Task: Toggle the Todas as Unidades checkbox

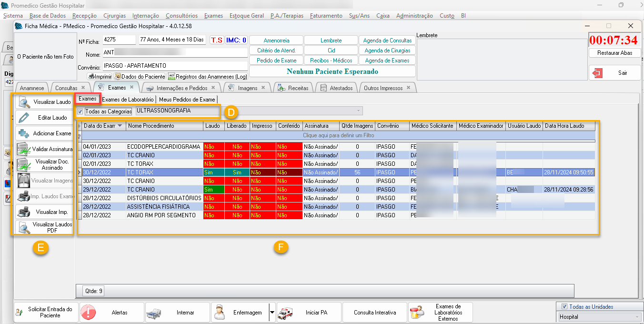Action: (564, 307)
